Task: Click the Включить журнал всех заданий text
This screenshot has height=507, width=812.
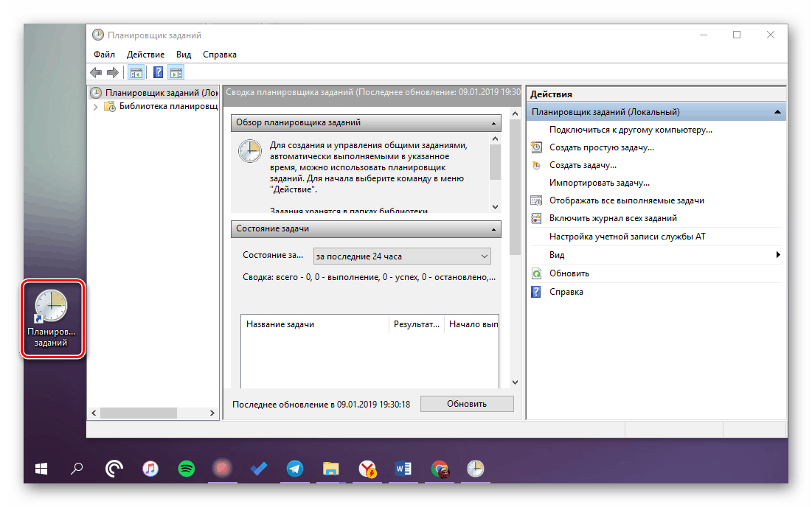Action: coord(613,218)
